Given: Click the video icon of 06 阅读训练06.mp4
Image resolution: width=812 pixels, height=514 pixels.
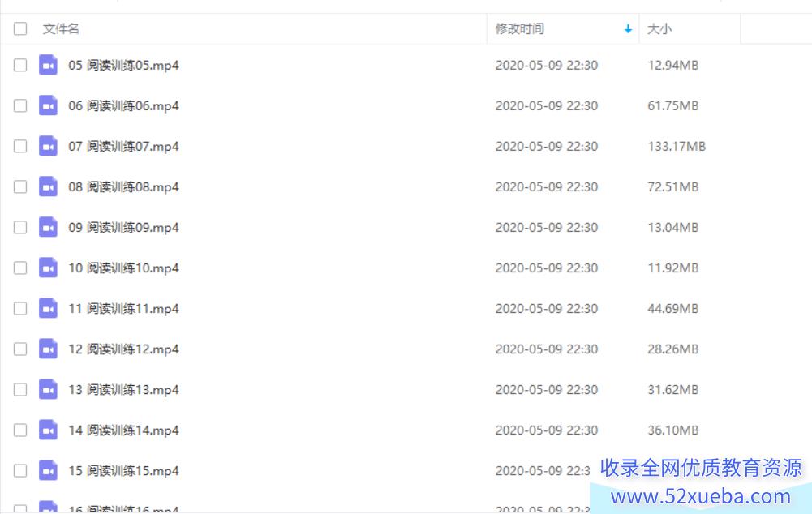Looking at the screenshot, I should pos(48,105).
